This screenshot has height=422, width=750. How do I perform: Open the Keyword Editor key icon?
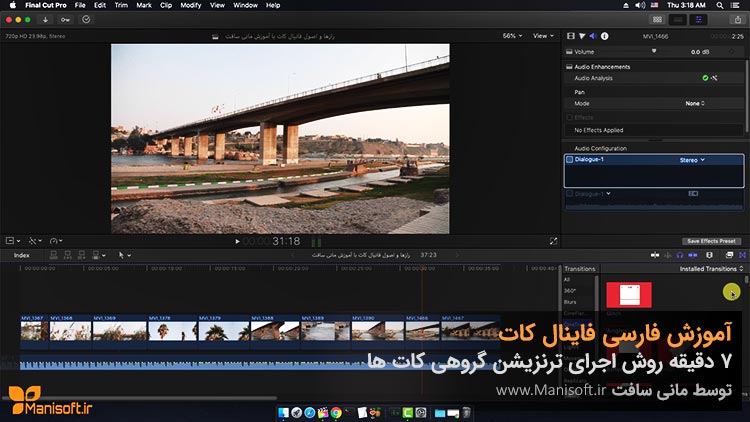65,20
